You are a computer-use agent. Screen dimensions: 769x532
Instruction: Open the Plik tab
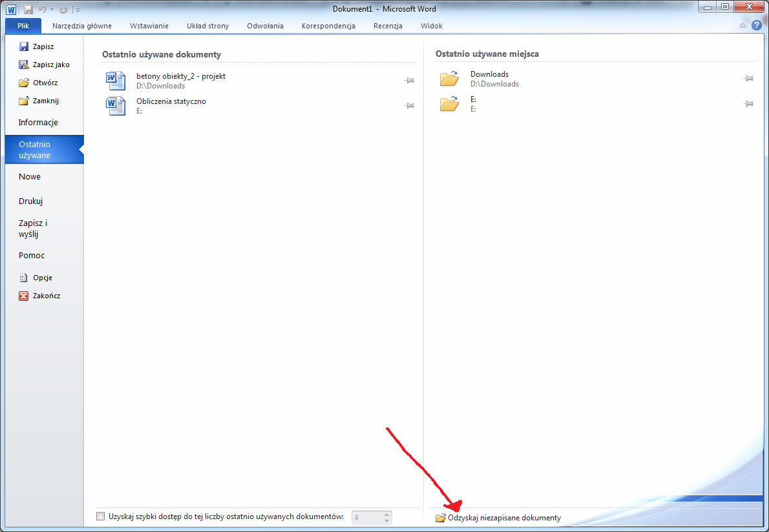tap(23, 26)
